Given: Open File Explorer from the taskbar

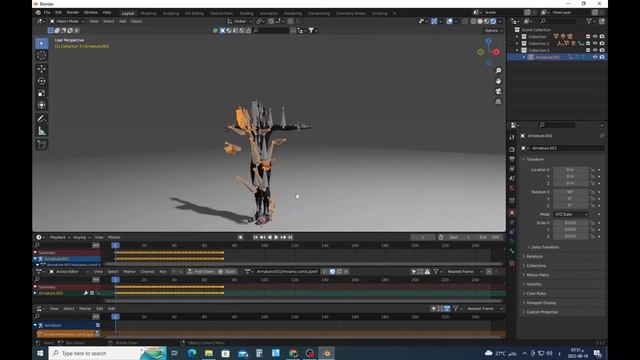Looking at the screenshot, I should 209,353.
